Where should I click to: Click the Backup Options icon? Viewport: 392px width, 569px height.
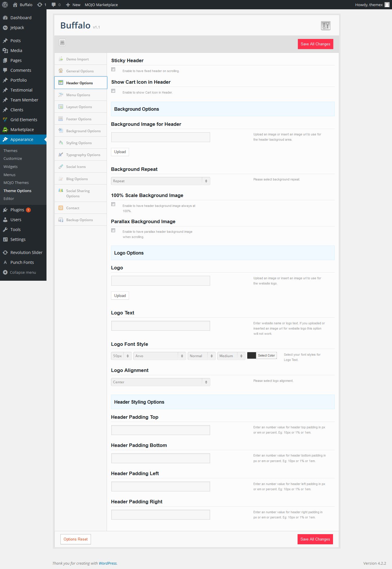click(x=61, y=220)
